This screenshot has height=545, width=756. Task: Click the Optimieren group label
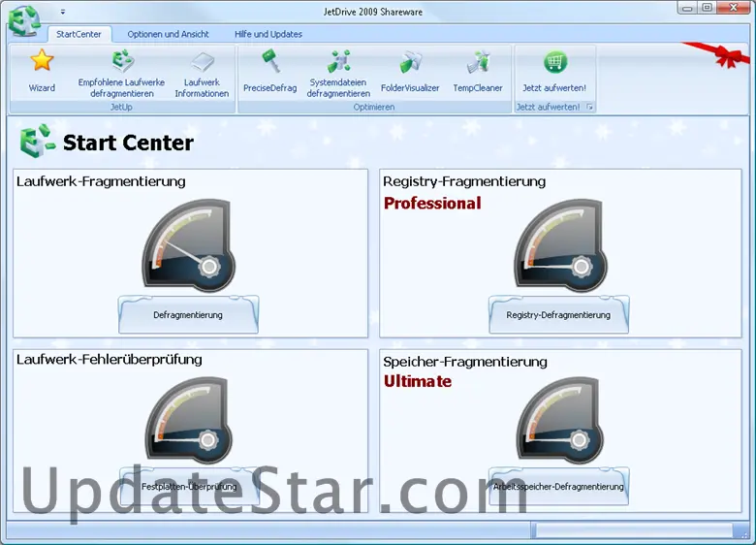374,107
